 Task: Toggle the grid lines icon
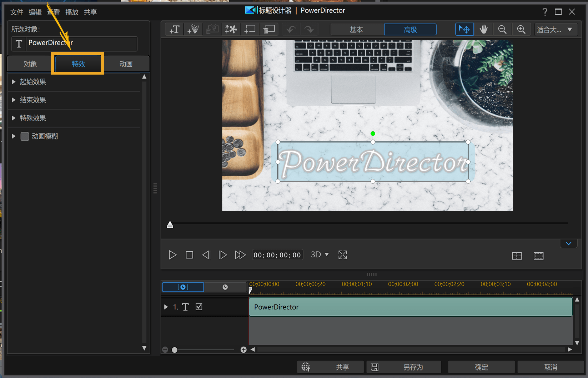click(x=517, y=256)
